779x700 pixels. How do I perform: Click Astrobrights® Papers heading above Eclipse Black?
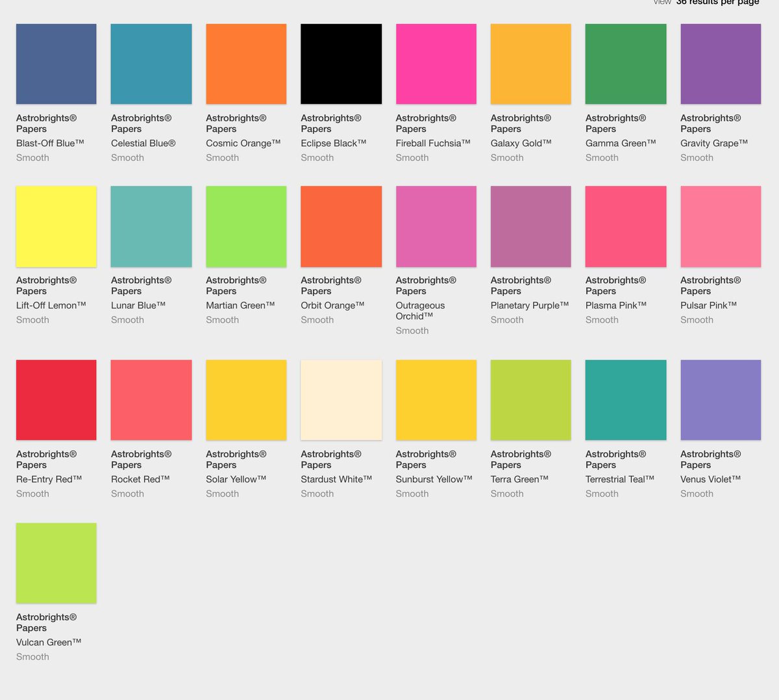pyautogui.click(x=331, y=123)
